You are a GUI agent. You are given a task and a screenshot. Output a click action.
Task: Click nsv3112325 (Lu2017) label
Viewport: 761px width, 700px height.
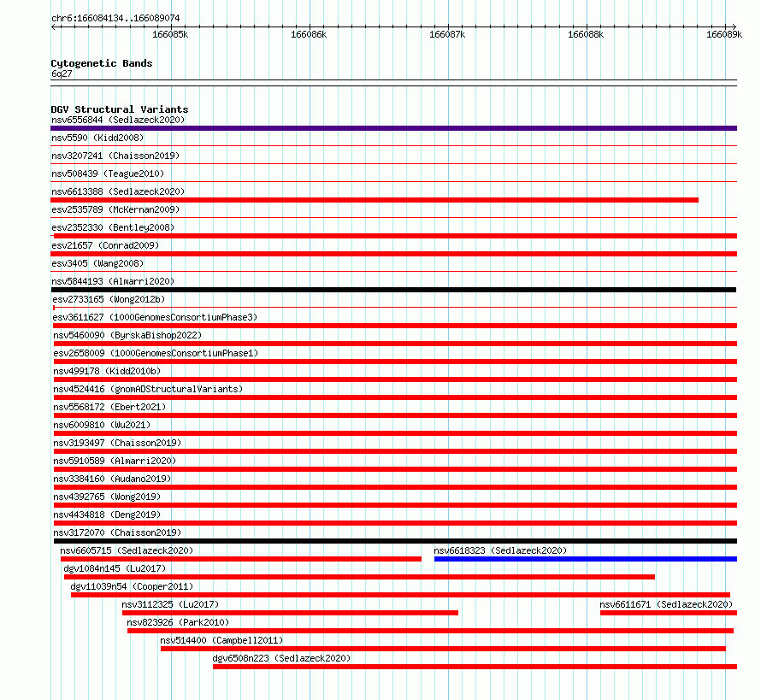pos(170,604)
